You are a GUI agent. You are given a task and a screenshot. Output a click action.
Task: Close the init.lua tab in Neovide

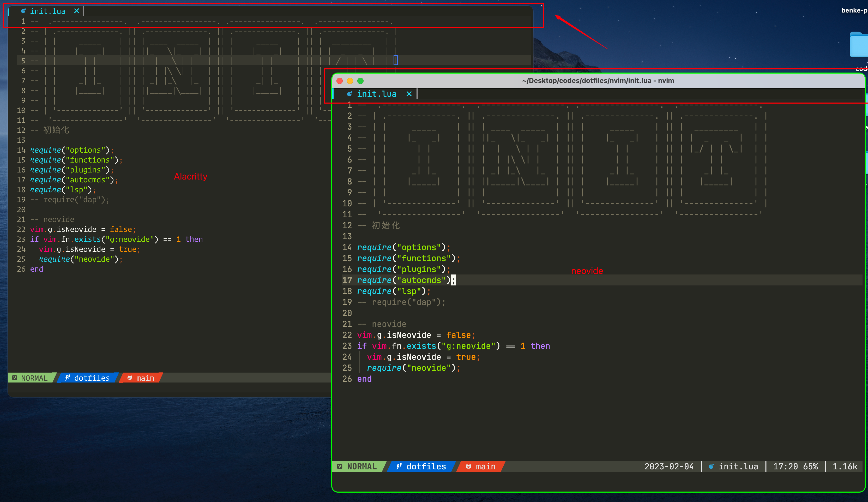(409, 94)
